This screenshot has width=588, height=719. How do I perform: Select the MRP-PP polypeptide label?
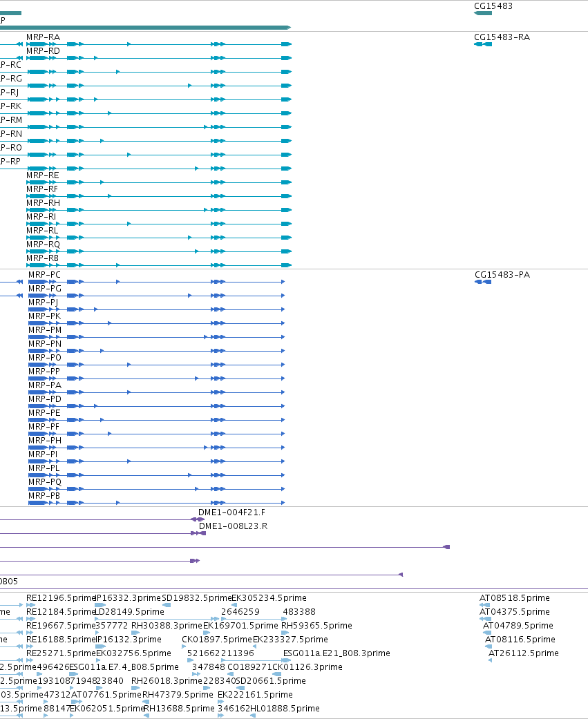[x=44, y=371]
